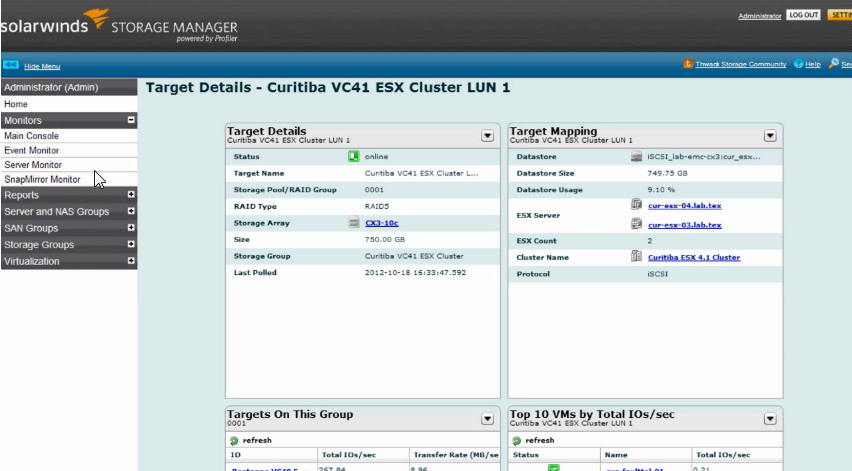Open Target Details panel dropdown arrow

[x=487, y=136]
